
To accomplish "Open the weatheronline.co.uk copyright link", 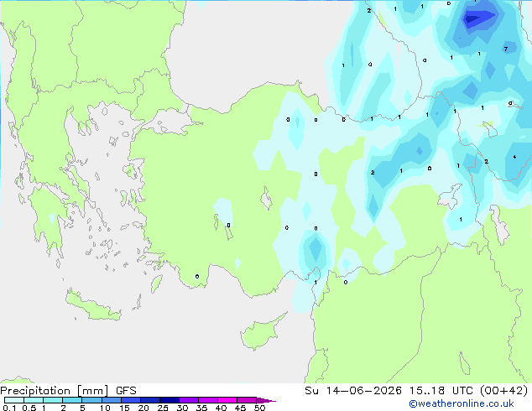I will [462, 403].
